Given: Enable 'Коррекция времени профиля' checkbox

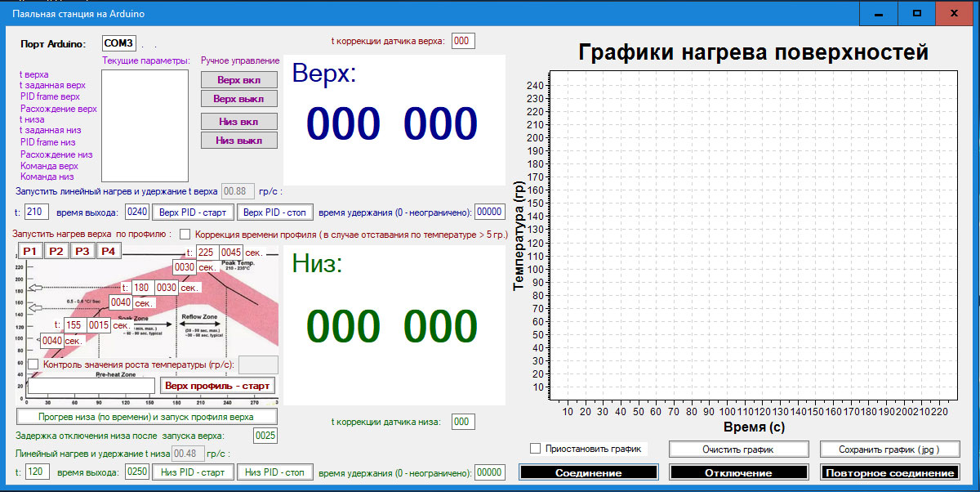Looking at the screenshot, I should click(185, 235).
